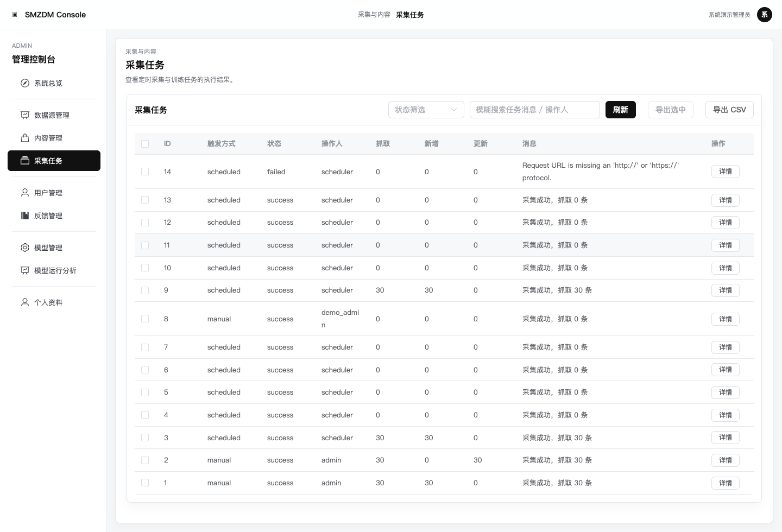The height and width of the screenshot is (532, 782).
Task: Click the 系统总览 sidebar label
Action: [x=48, y=83]
